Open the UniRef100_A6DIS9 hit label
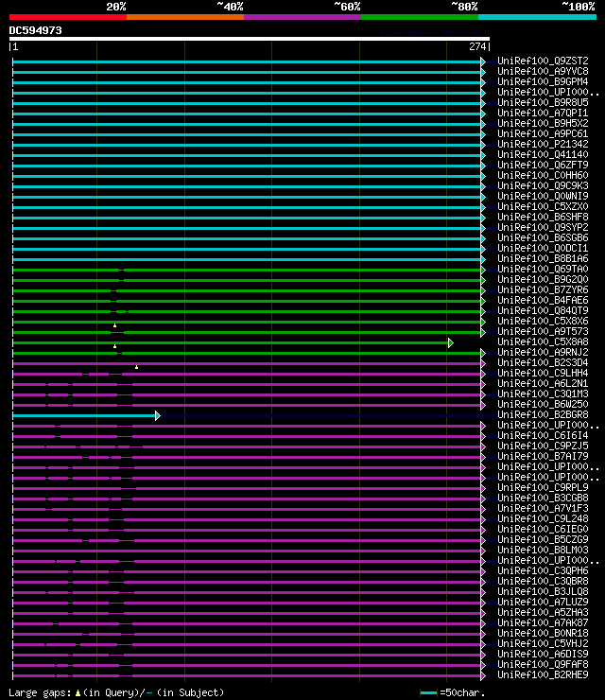 click(543, 654)
